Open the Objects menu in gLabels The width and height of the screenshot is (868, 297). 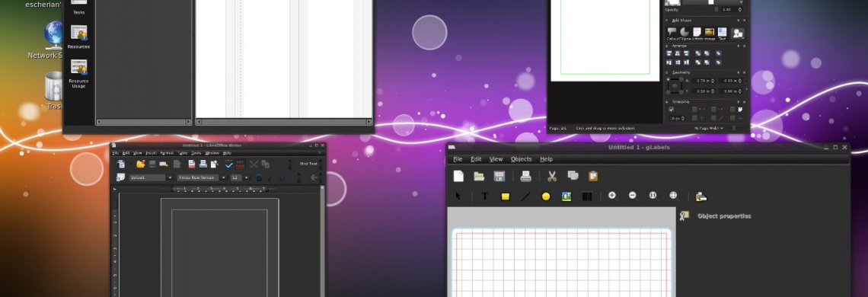521,159
